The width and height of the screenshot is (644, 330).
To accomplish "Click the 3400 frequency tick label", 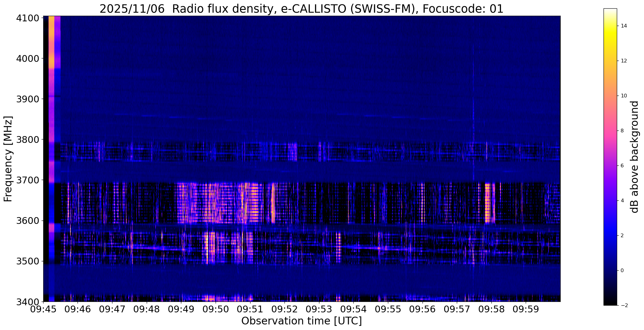I will click(27, 302).
